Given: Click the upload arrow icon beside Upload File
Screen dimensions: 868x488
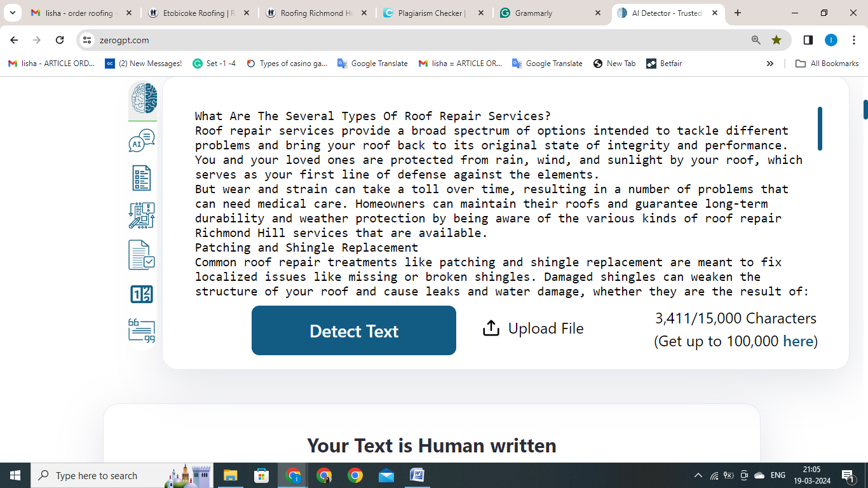Looking at the screenshot, I should point(491,329).
